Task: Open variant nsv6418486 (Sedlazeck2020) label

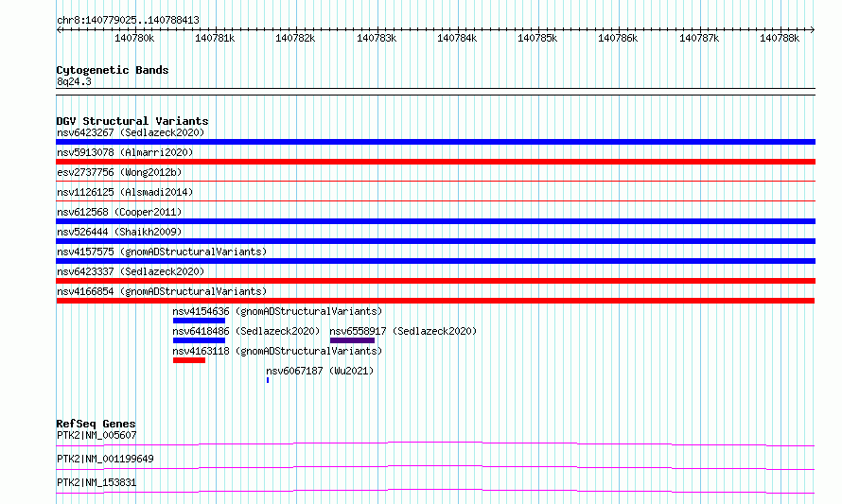Action: [x=246, y=331]
